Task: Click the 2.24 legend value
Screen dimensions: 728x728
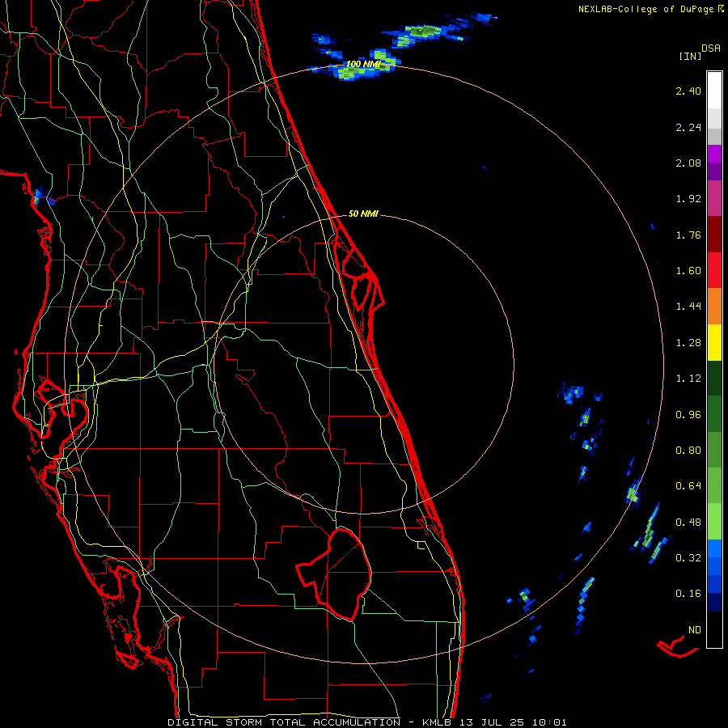Action: point(688,127)
